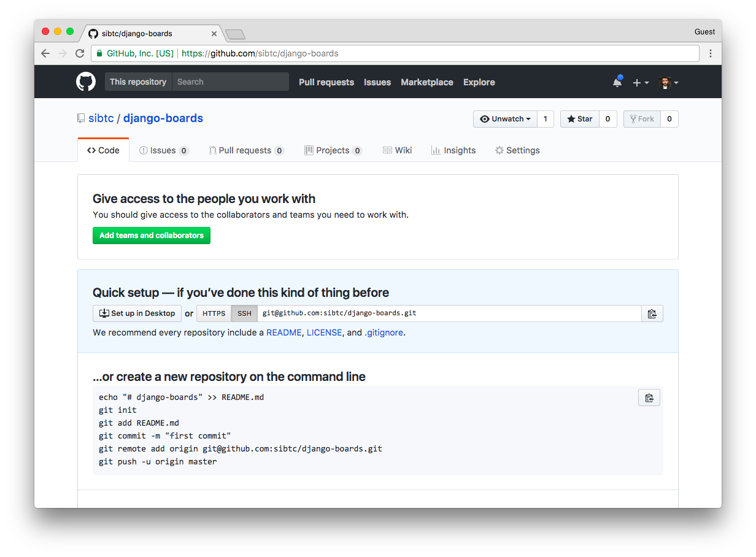Star the django-boards repository
Viewport: 756px width, 557px height.
tap(579, 119)
